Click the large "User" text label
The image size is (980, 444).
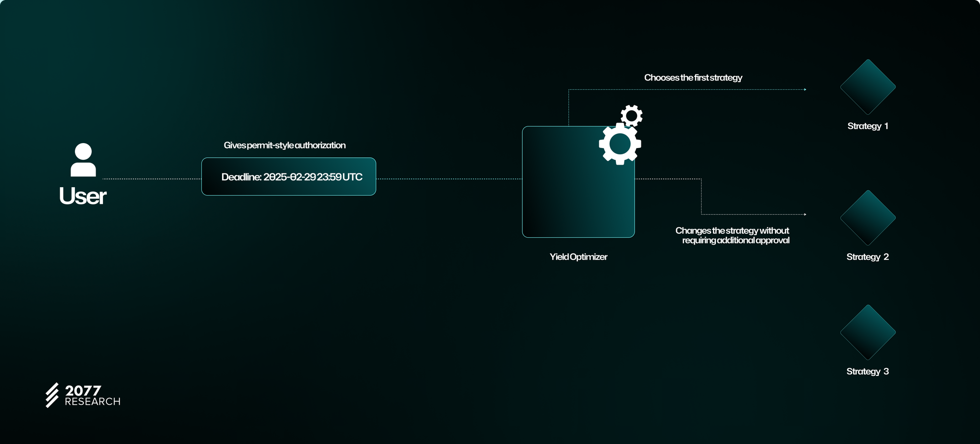(x=83, y=196)
